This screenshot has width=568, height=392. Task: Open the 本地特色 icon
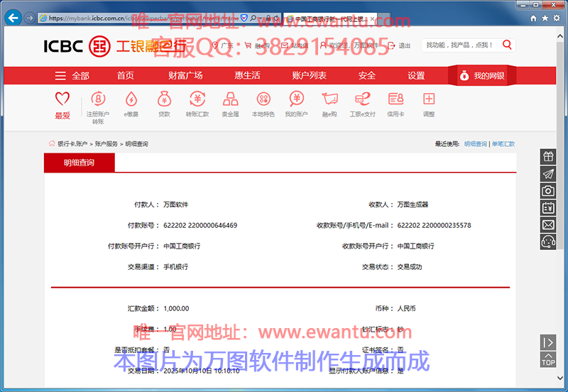click(263, 99)
